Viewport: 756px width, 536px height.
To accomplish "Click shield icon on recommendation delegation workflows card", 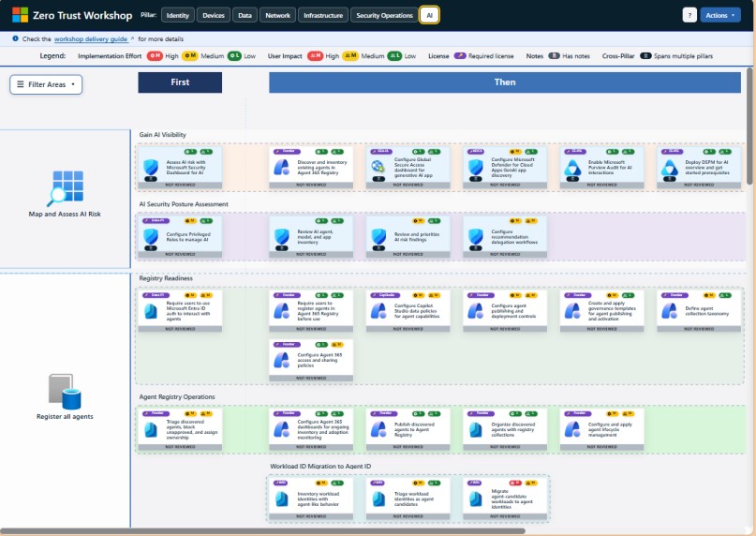I will click(x=475, y=236).
